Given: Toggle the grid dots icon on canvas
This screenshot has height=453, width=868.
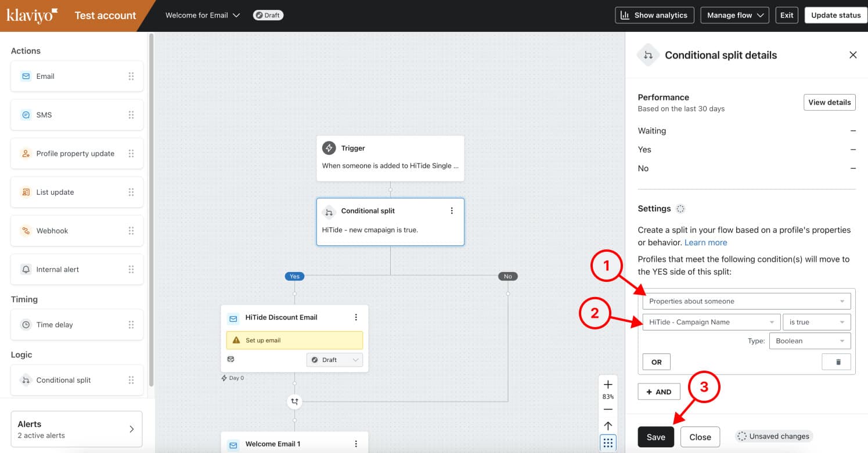Looking at the screenshot, I should click(x=608, y=443).
